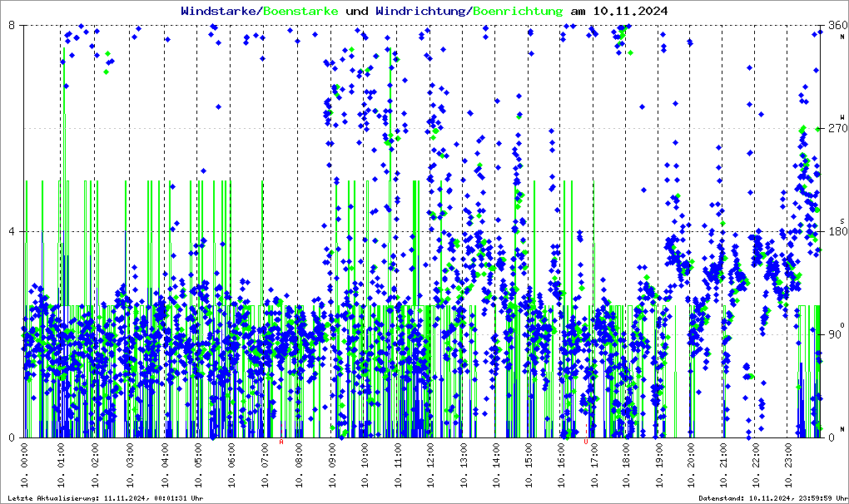Click the '10. 00:00' time axis label
This screenshot has width=849, height=504.
click(24, 465)
